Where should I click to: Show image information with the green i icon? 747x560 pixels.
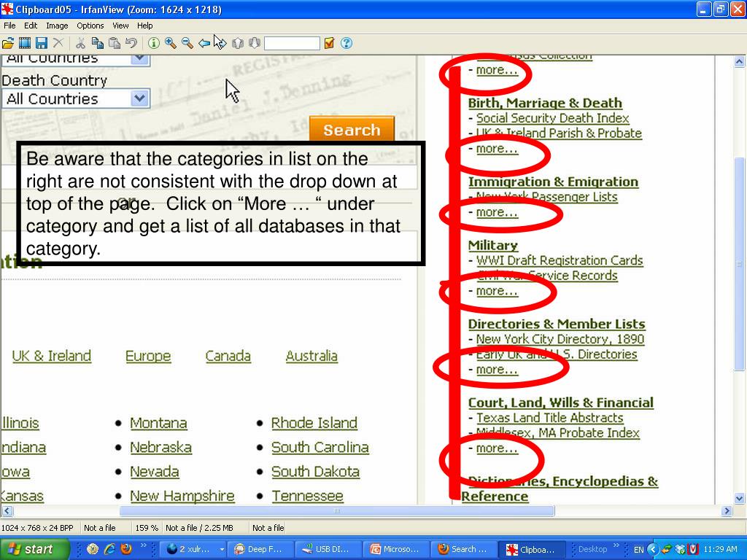153,43
